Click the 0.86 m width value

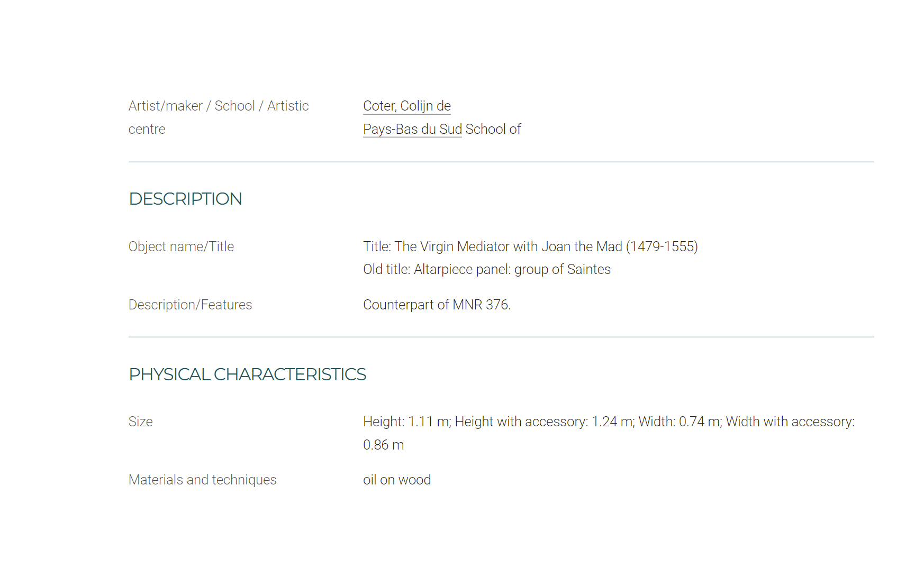point(383,445)
